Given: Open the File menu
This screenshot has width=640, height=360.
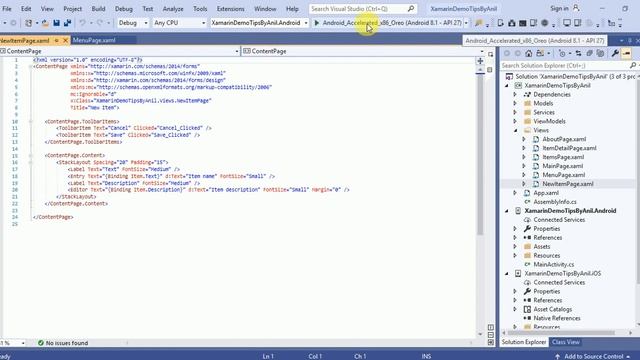Looking at the screenshot, I should pos(7,9).
